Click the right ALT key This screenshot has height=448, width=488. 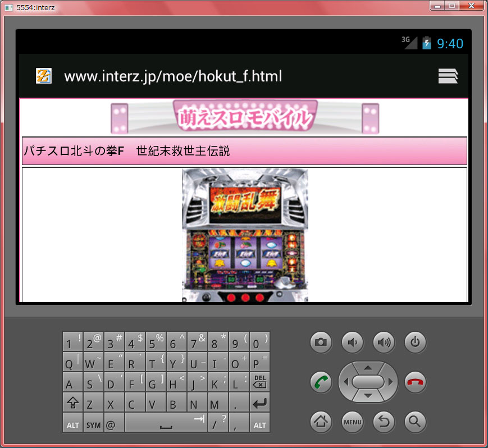click(260, 423)
